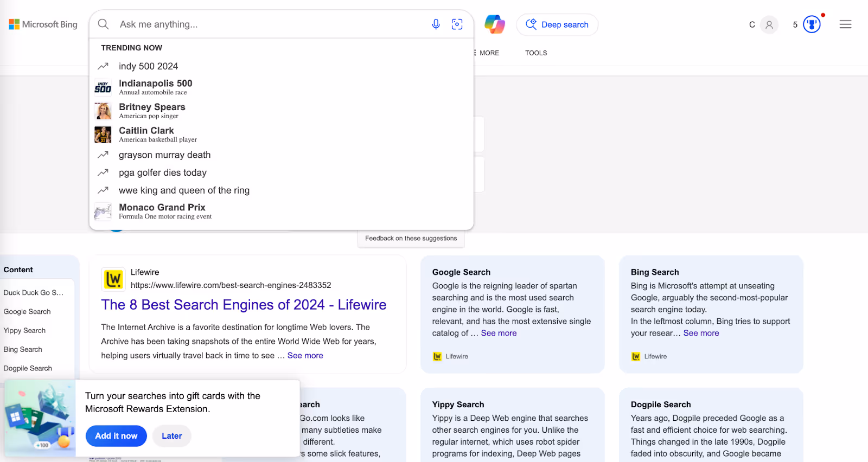Click Monaco Grand Prix thumbnail

pos(103,211)
